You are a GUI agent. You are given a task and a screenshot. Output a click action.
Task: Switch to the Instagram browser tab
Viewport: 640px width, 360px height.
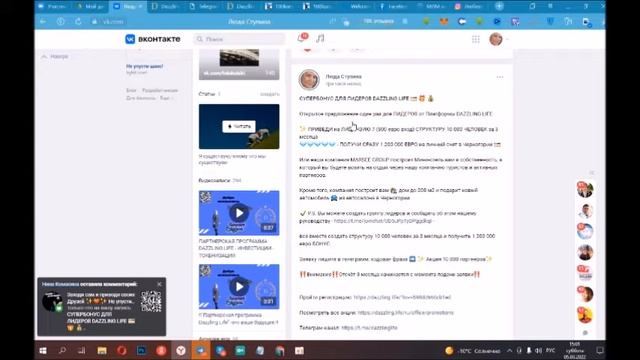469,7
